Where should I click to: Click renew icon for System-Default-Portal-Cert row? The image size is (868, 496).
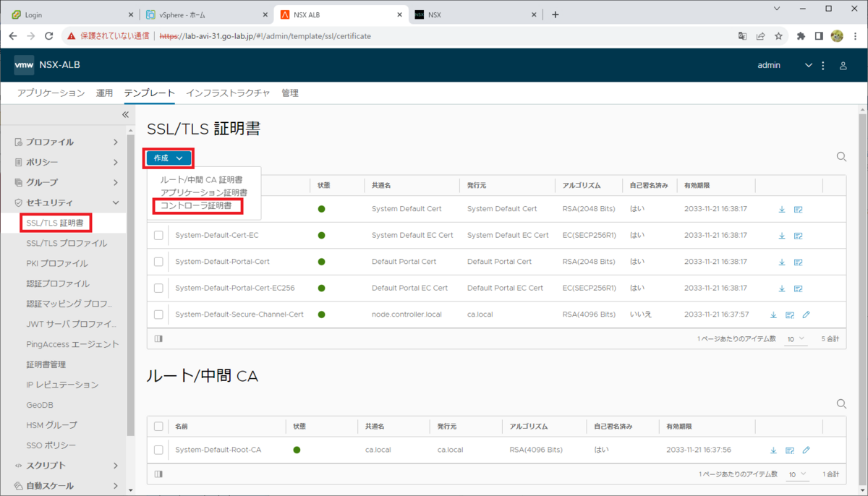799,262
